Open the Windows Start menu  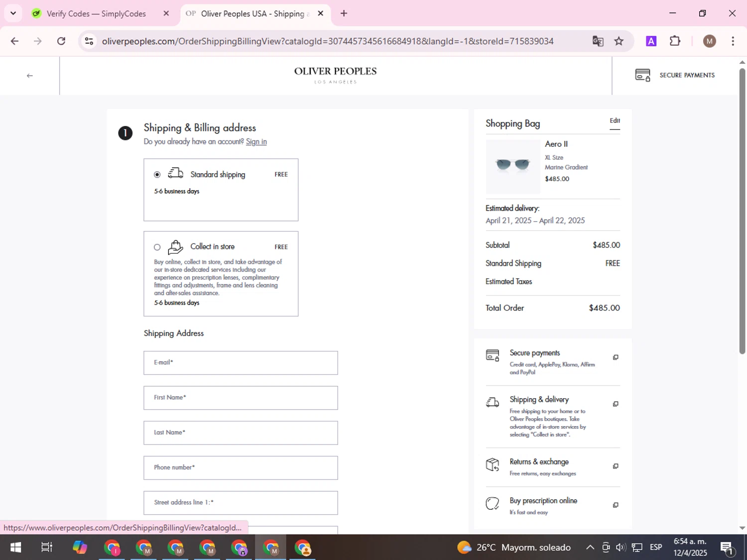tap(15, 548)
